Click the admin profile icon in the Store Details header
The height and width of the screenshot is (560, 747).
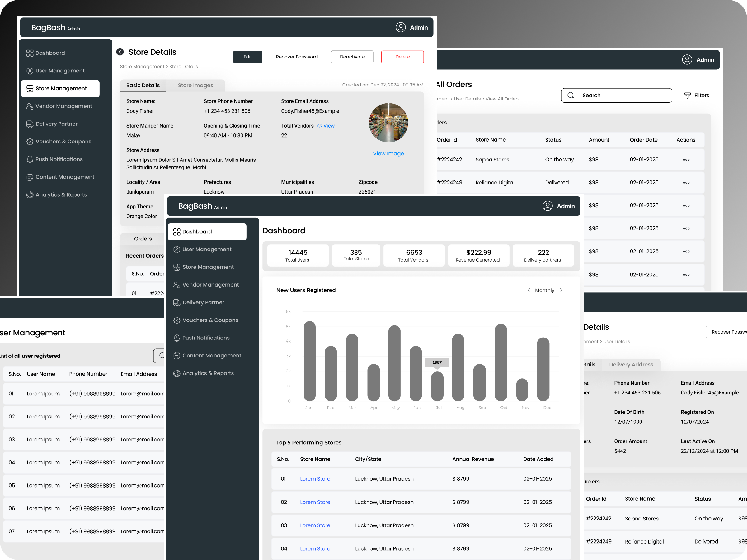pos(401,27)
